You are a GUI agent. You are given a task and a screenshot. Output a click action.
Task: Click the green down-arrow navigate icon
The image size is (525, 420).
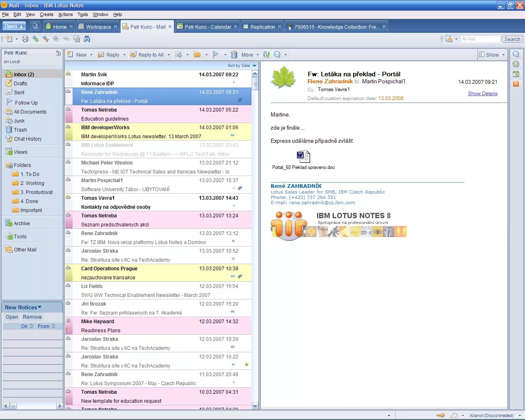pyautogui.click(x=36, y=39)
